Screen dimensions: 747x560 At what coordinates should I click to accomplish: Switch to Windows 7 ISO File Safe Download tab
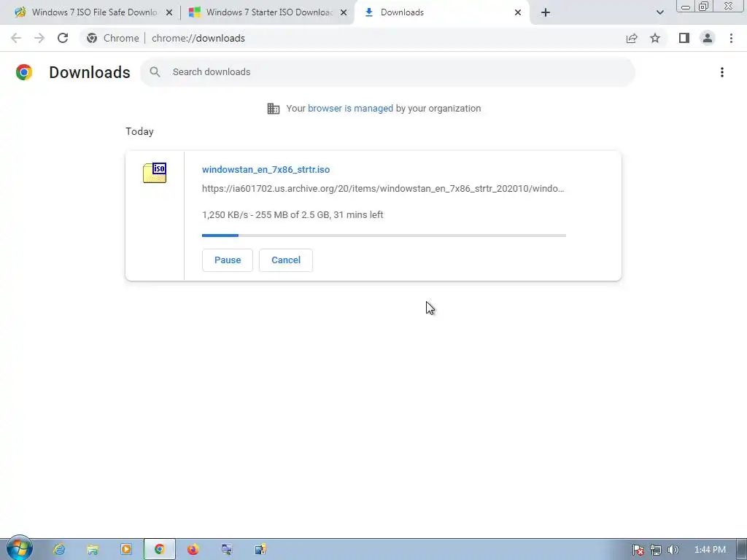(86, 12)
